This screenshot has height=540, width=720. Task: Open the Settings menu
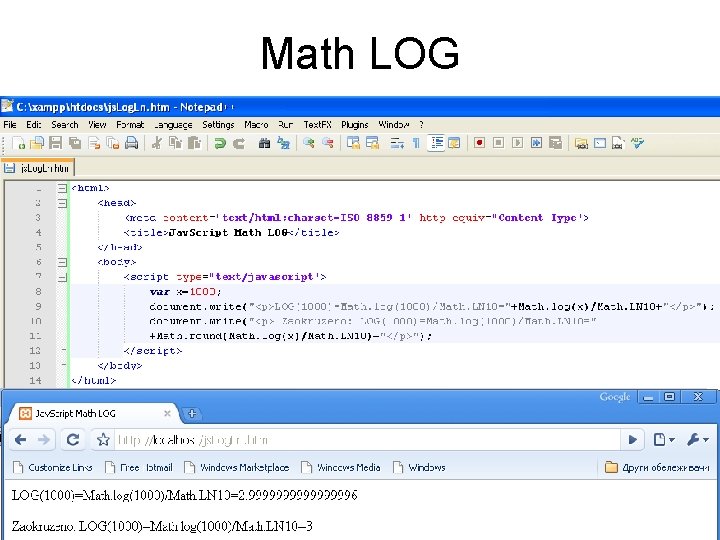[x=218, y=124]
